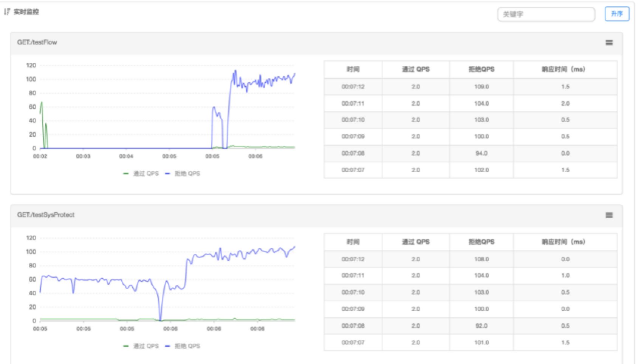
Task: Select 00:07:09 time cell in testFlow table
Action: point(353,137)
